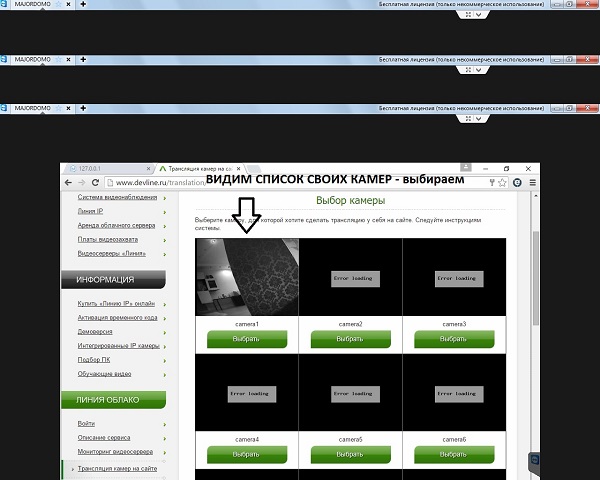Click the MAJORDOMO tab in topmost remote bar
Viewport: 600px width, 480px height.
(33, 4)
